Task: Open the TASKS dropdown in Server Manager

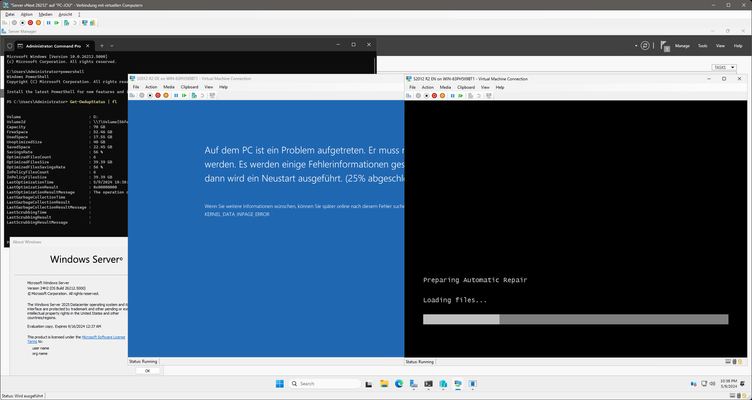Action: (724, 68)
